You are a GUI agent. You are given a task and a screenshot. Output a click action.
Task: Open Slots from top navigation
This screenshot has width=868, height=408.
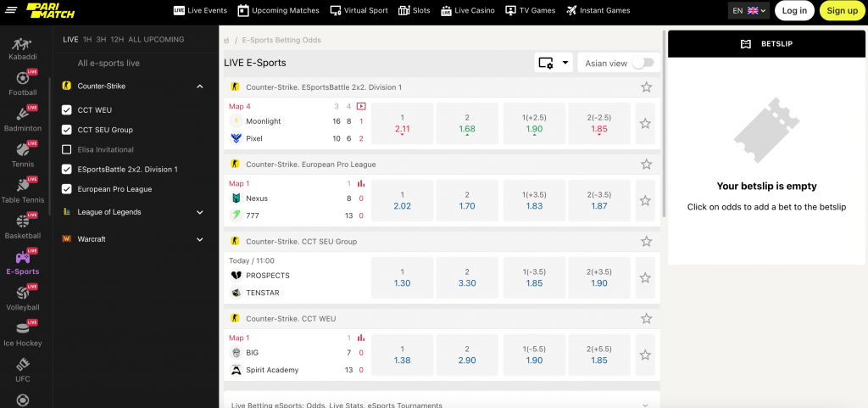pyautogui.click(x=414, y=10)
